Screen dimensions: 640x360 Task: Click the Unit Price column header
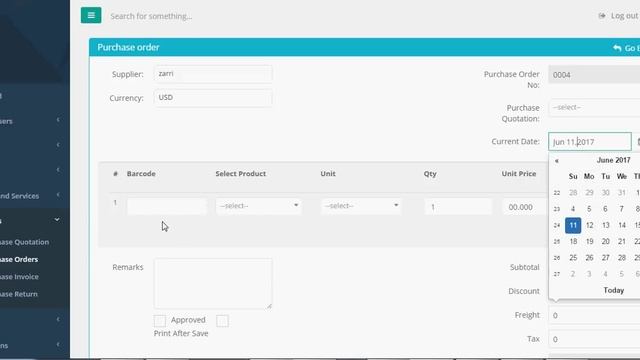pos(519,174)
